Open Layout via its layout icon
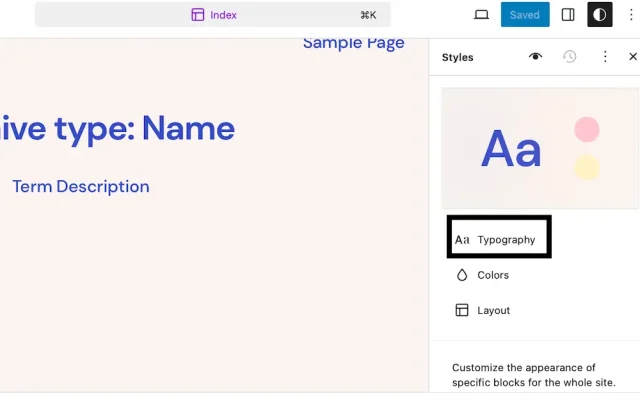This screenshot has width=640, height=401. (462, 310)
